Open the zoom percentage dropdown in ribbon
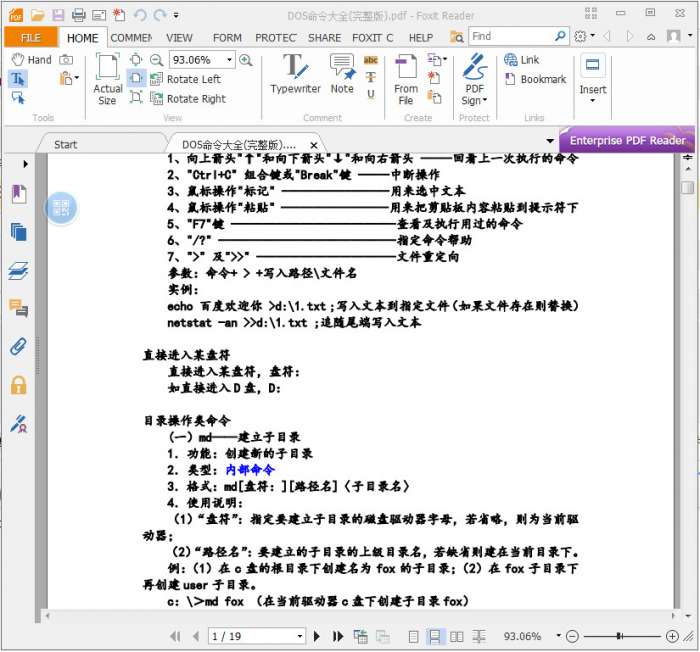This screenshot has height=652, width=700. (229, 59)
